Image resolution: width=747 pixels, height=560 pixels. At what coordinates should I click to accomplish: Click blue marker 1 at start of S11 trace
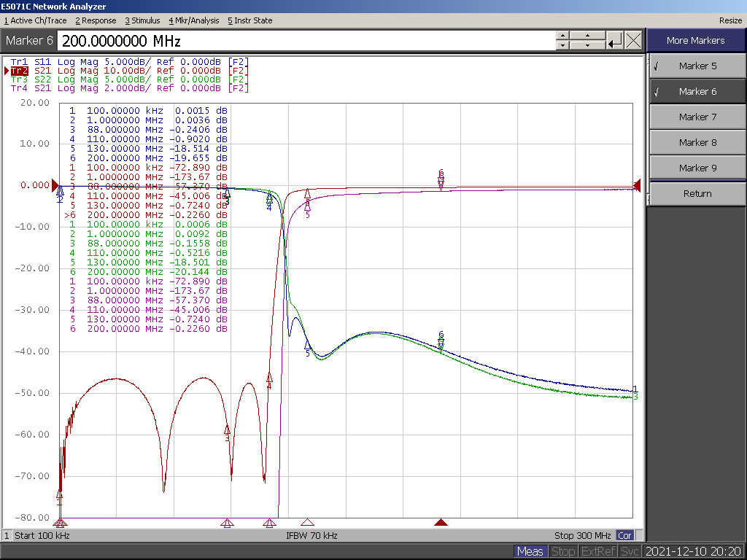tap(60, 194)
